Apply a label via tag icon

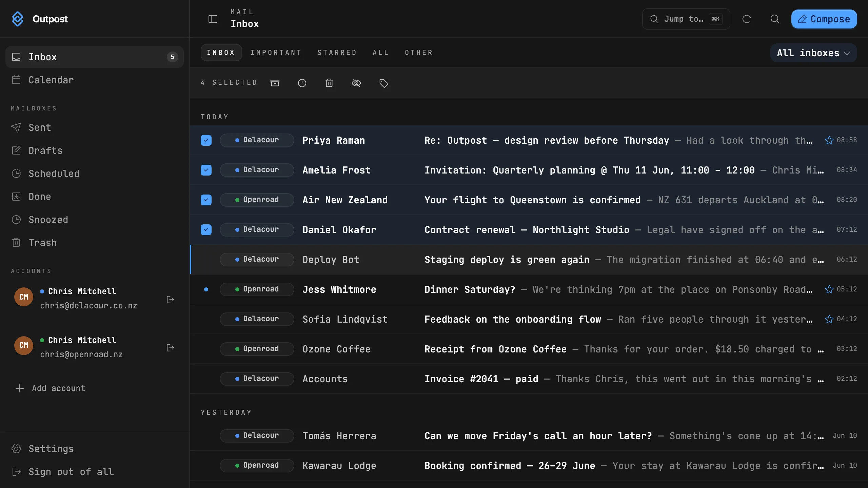[x=383, y=83]
